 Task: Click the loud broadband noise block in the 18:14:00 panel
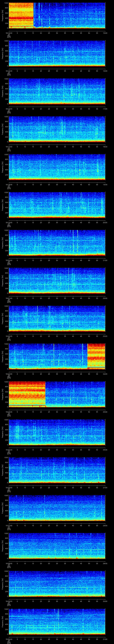pyautogui.click(x=21, y=16)
